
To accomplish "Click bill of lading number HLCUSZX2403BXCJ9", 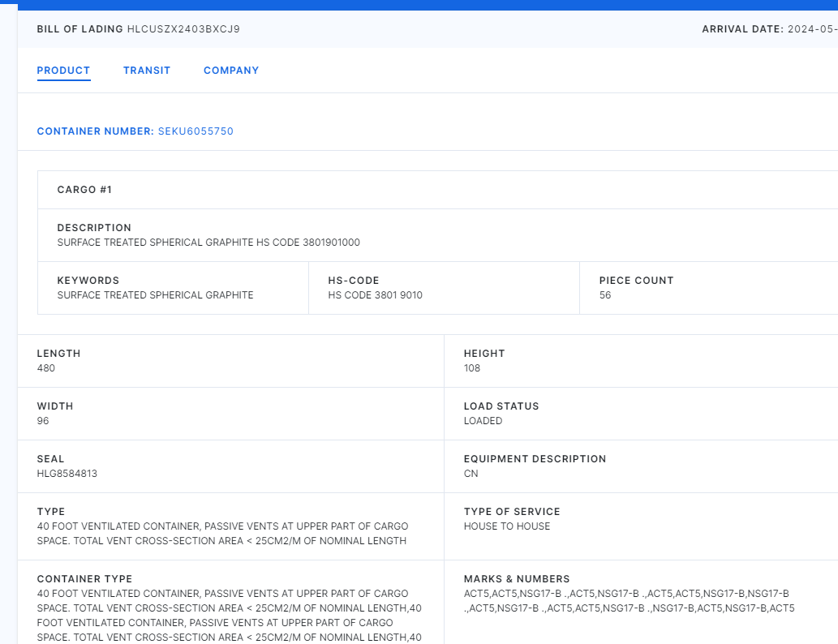I will click(x=183, y=29).
